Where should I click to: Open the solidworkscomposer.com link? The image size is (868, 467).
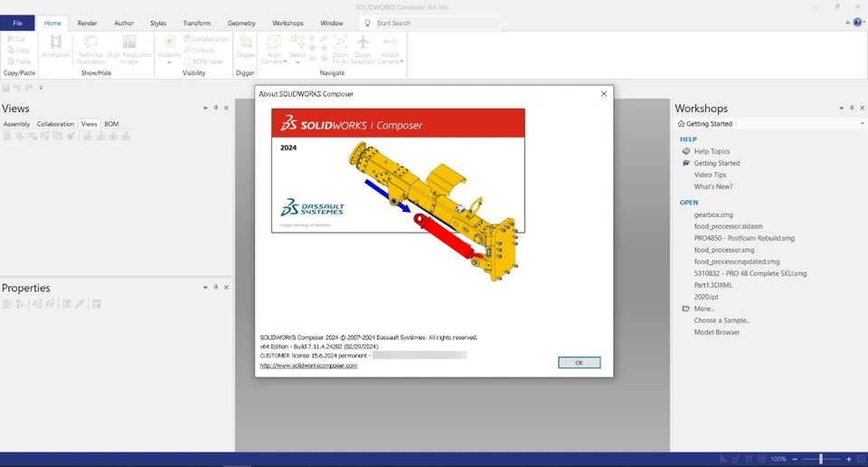308,366
